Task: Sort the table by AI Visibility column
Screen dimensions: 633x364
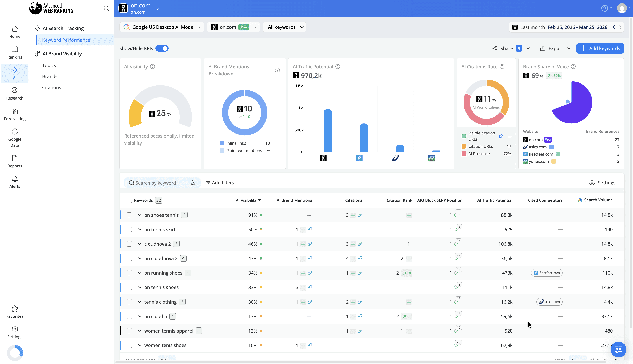Action: point(248,200)
